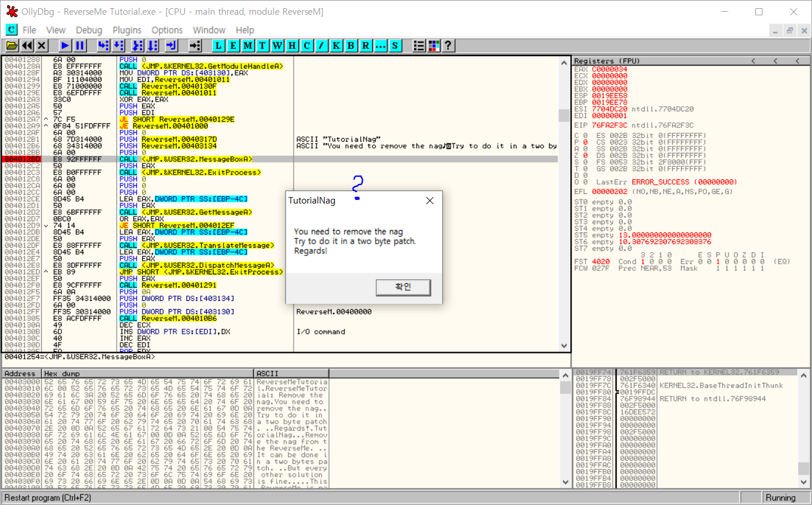Show the Threads window (T icon)
812x505 pixels.
tap(263, 45)
